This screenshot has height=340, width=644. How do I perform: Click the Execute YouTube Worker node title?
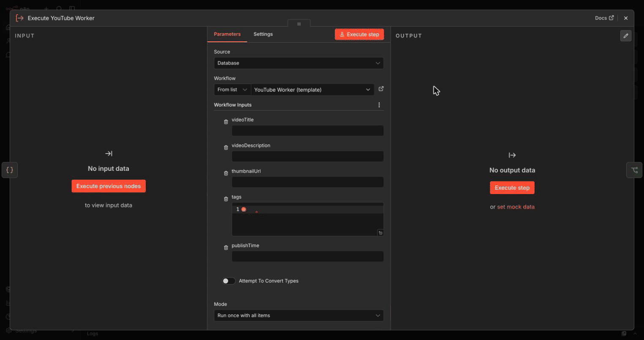(x=61, y=18)
